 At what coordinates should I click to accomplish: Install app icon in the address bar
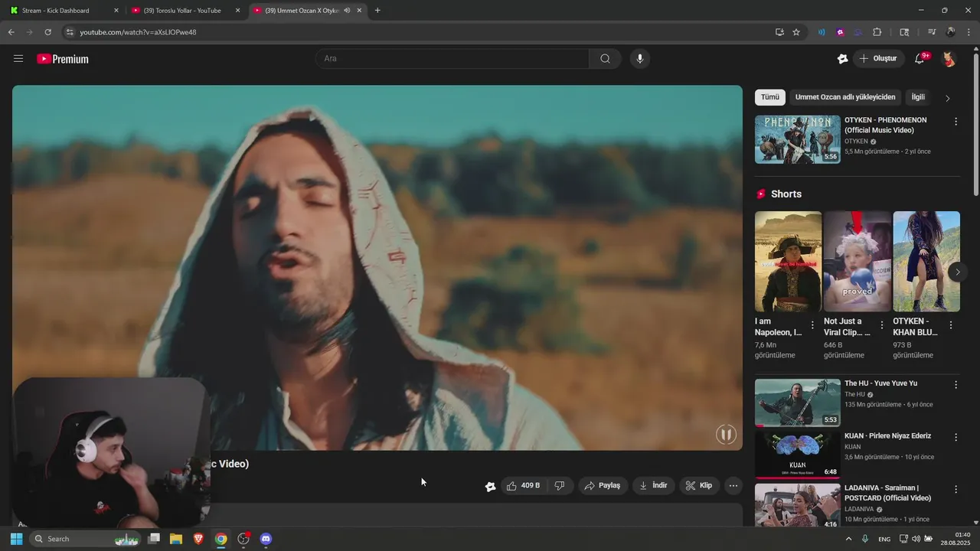point(779,32)
